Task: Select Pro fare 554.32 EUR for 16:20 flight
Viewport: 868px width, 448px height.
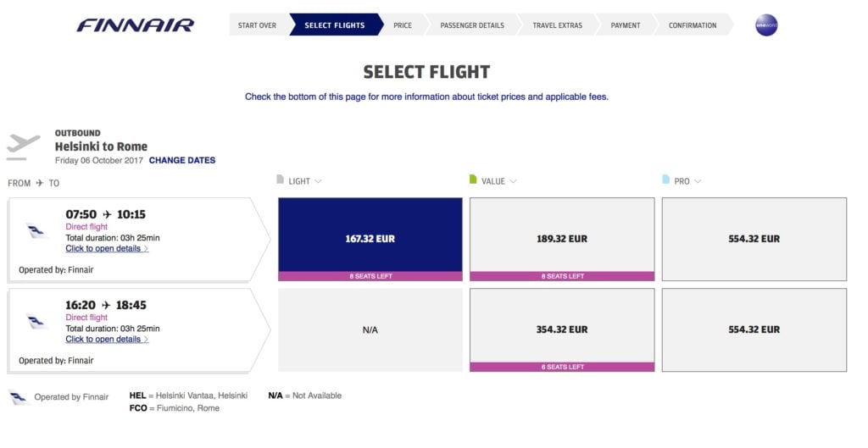Action: click(754, 329)
